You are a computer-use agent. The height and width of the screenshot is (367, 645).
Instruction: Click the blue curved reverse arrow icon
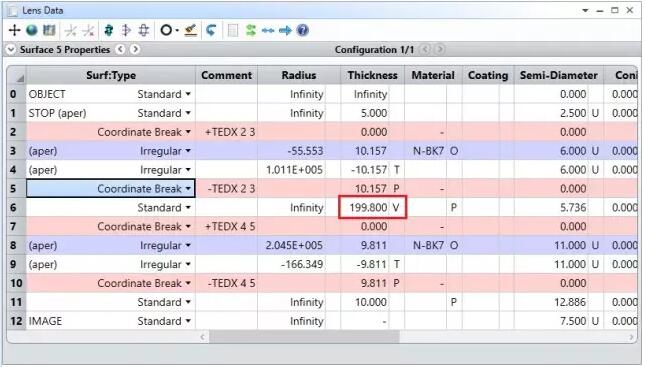[x=211, y=30]
